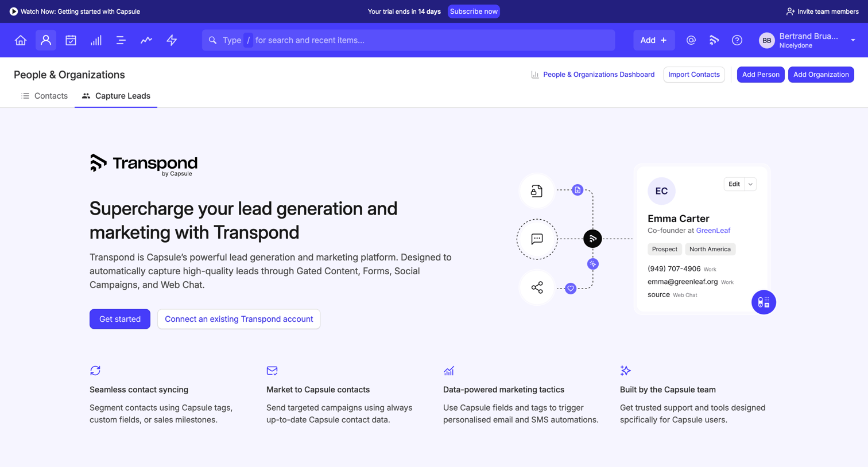Expand the account menu arrow
This screenshot has height=467, width=868.
(x=853, y=40)
